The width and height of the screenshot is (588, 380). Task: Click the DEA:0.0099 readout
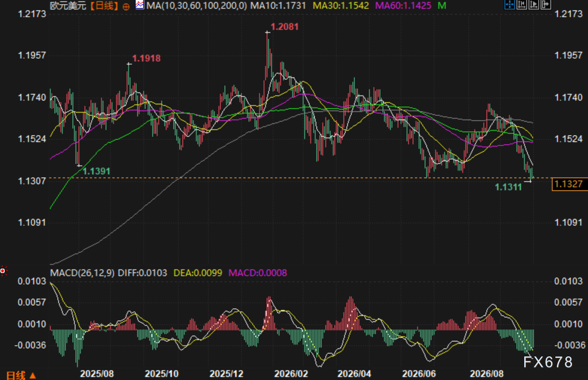[198, 273]
